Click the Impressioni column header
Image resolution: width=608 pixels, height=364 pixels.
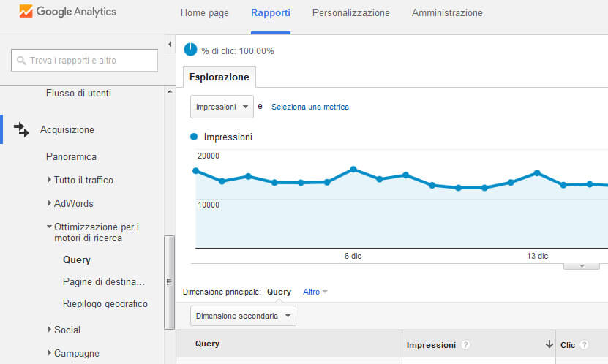point(431,345)
